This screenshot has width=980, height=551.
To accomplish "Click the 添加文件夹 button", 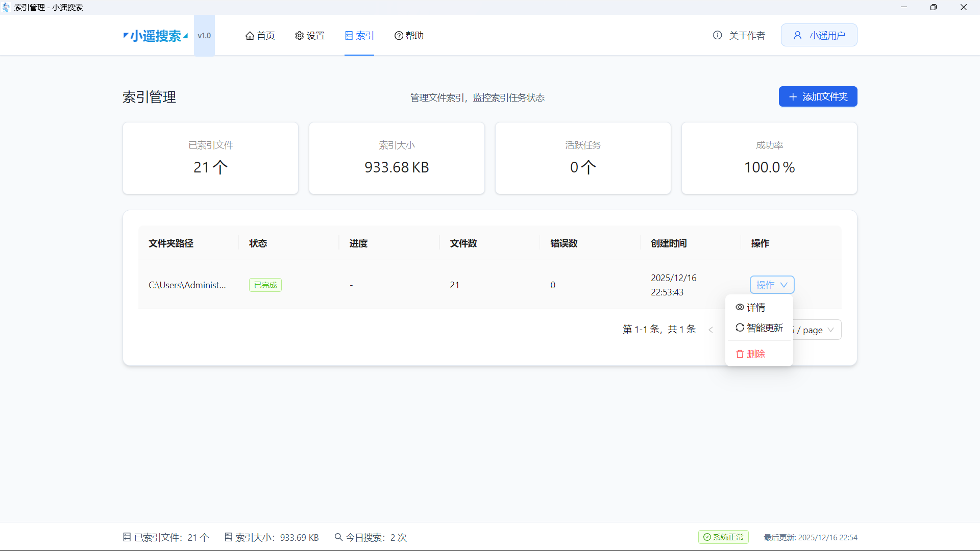I will tap(818, 96).
